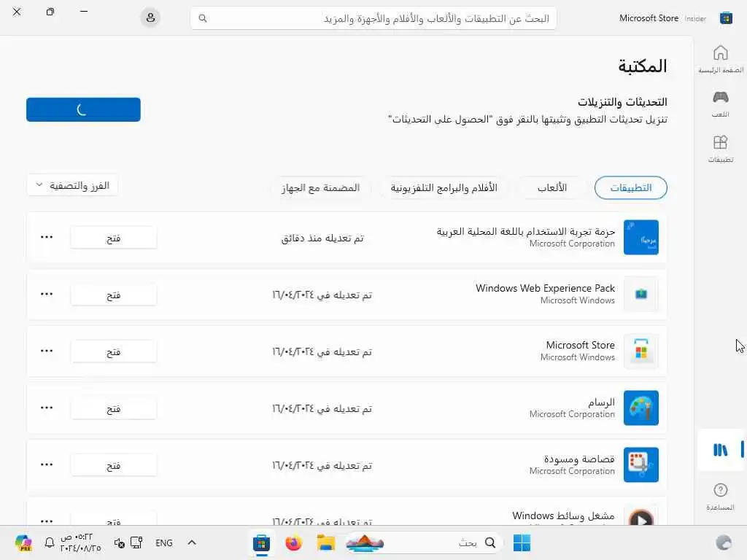Select the Library icon in the sidebar
Screen dimensions: 747x560
[720, 449]
